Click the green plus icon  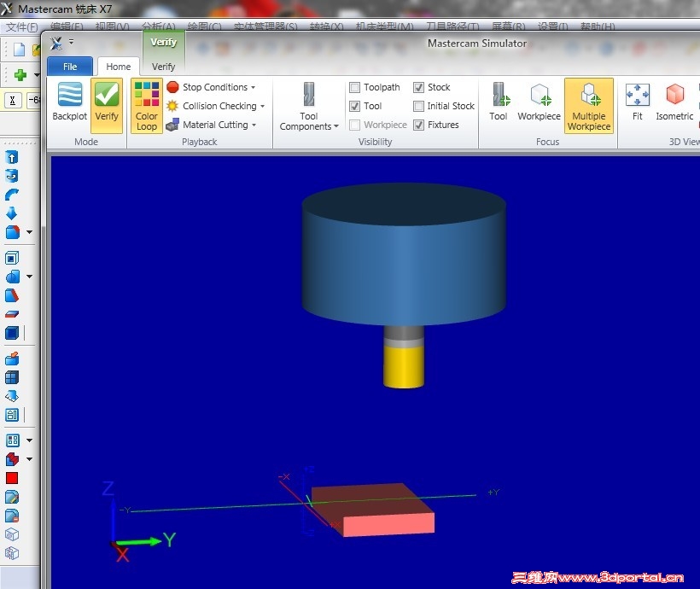(x=20, y=74)
